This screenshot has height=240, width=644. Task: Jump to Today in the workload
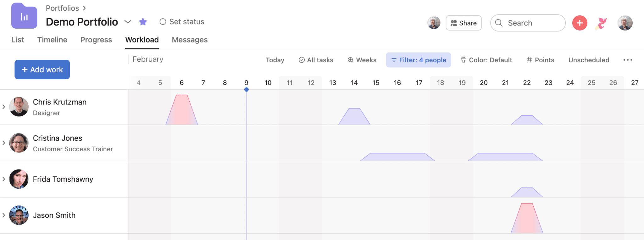275,60
